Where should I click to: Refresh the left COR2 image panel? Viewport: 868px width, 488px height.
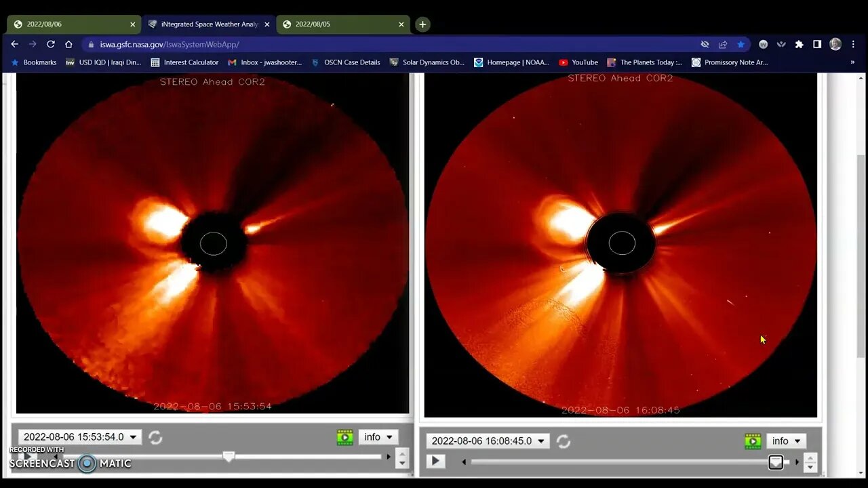[155, 437]
